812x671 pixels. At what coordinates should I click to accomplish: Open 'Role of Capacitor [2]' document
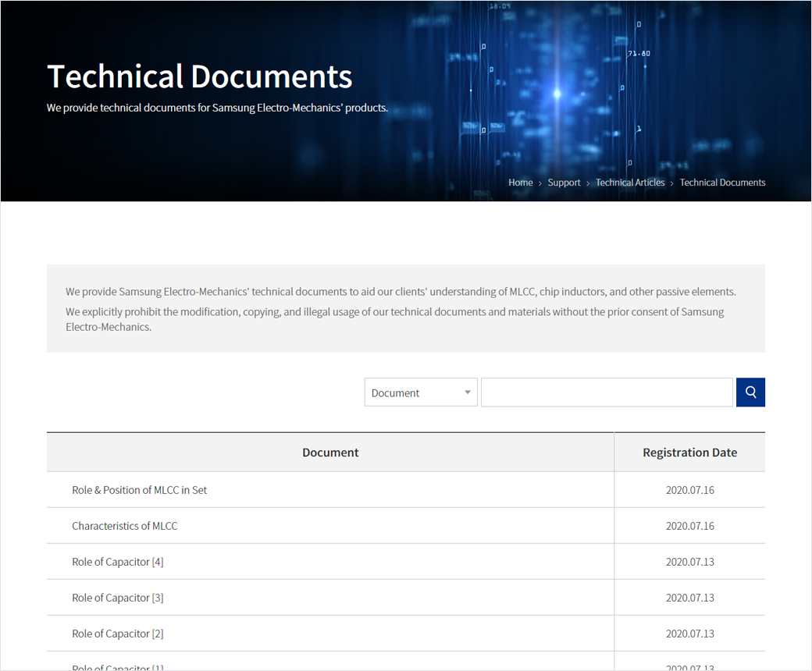click(x=118, y=634)
